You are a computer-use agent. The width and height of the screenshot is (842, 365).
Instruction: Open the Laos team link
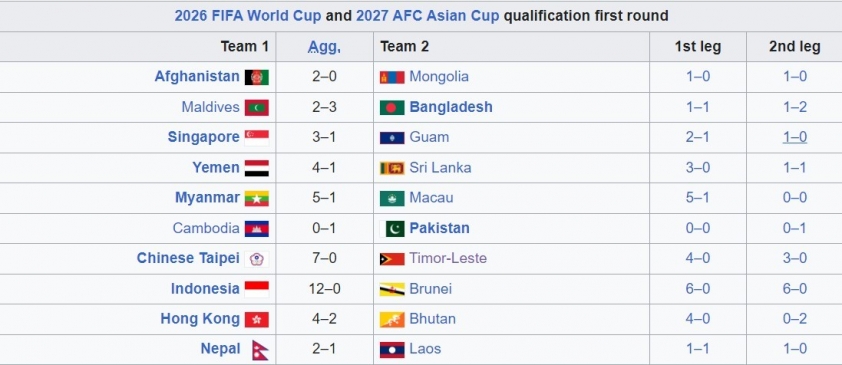[425, 349]
